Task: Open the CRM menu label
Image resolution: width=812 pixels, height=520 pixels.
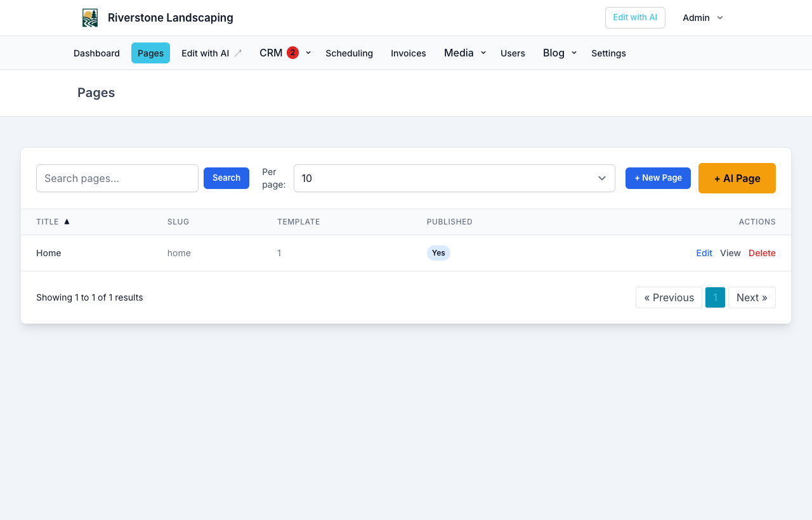Action: [x=271, y=53]
